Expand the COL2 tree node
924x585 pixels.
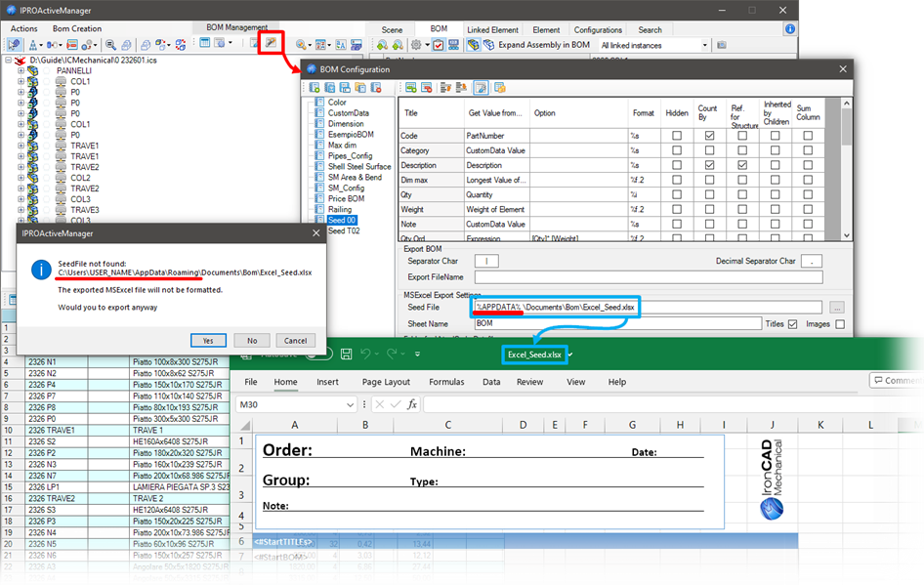(21, 178)
